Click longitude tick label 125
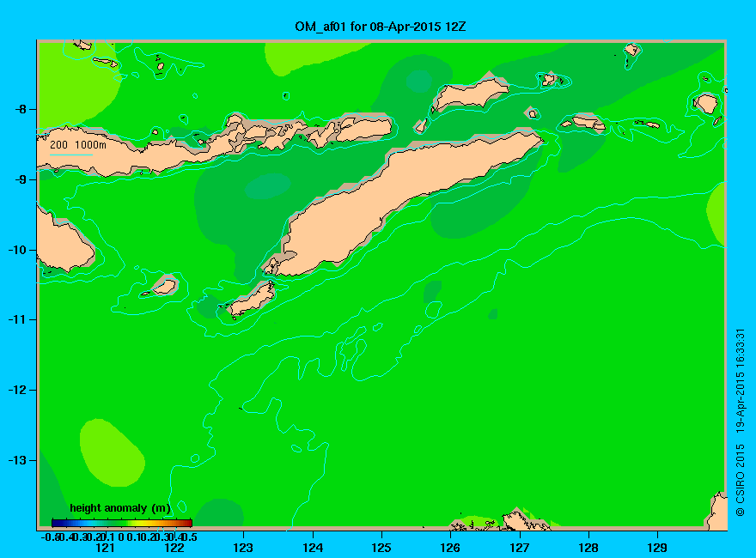Image resolution: width=756 pixels, height=558 pixels. tap(381, 548)
